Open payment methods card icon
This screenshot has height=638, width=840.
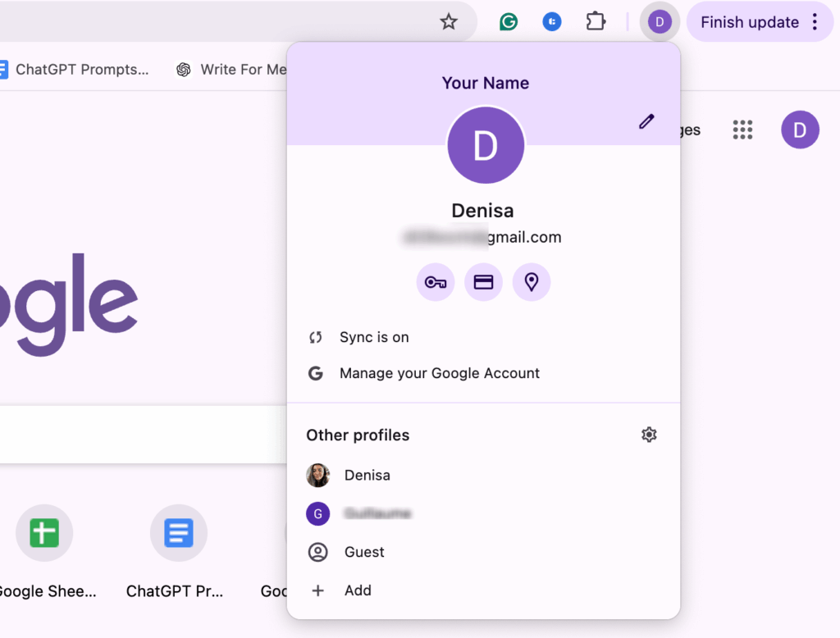(x=483, y=283)
